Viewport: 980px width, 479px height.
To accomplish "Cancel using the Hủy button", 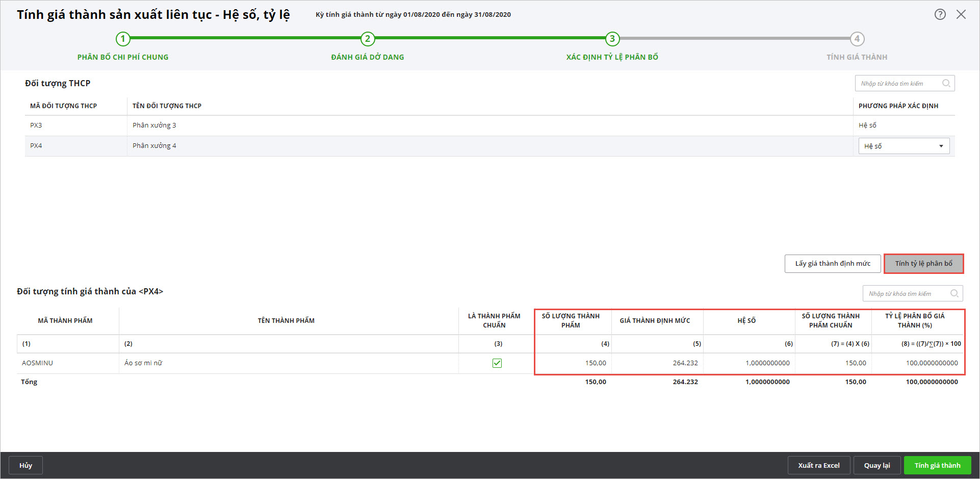I will click(25, 465).
